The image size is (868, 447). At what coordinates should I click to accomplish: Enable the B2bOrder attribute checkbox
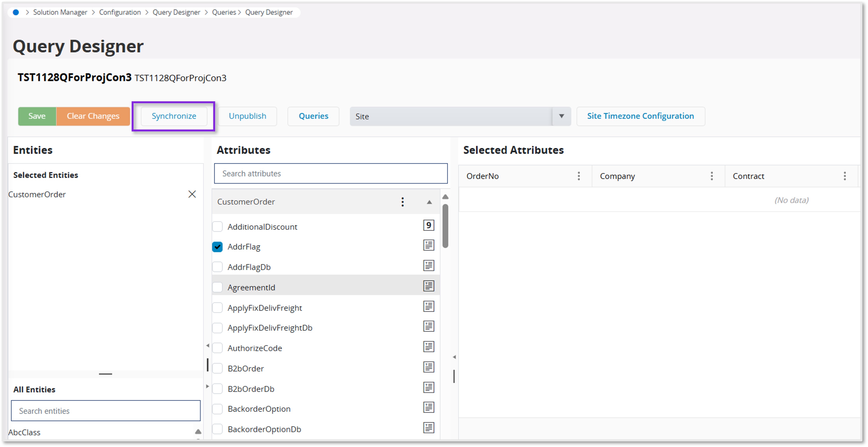217,368
